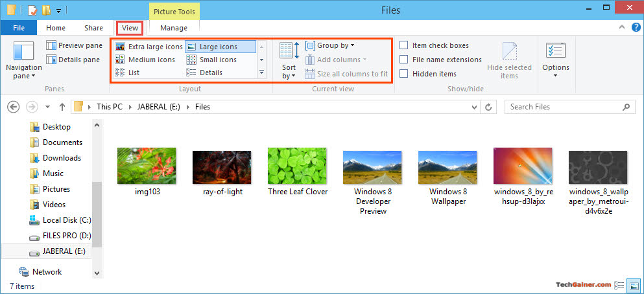Open Customize Quick Access Toolbar dropdown
The height and width of the screenshot is (294, 644).
coord(59,11)
